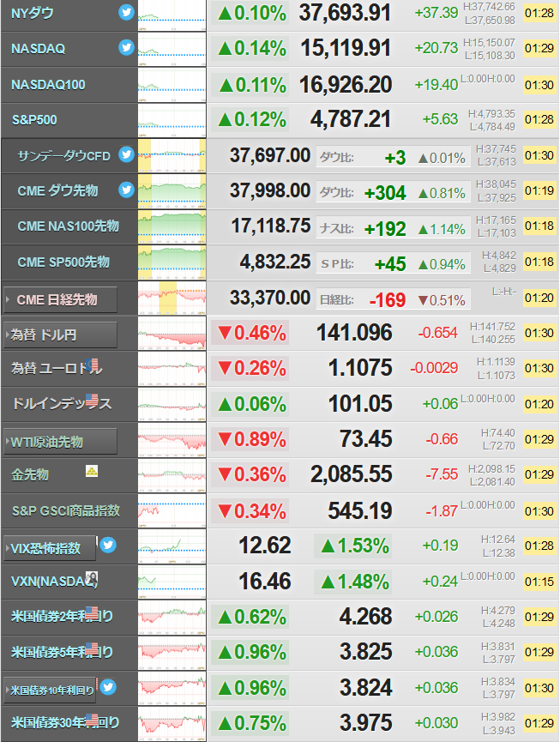The image size is (560, 742).
Task: Open the VIX恐怖指数 mini chart
Action: (x=172, y=546)
